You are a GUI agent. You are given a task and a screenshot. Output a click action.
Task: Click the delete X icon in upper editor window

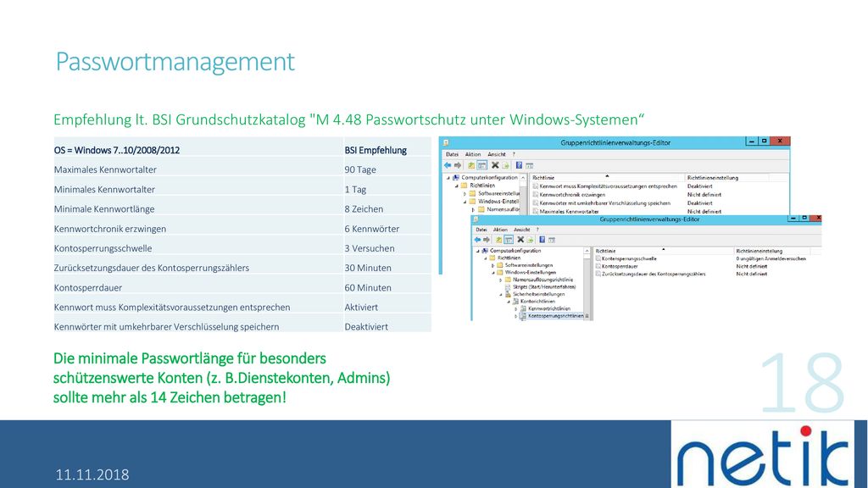point(495,165)
